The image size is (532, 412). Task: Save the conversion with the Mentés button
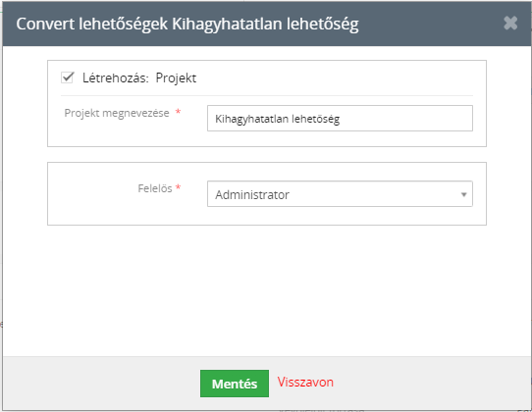(x=235, y=384)
